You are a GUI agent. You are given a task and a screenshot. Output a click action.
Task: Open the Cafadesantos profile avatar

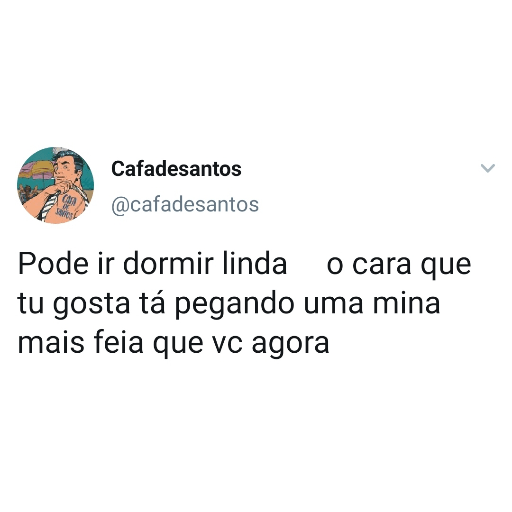click(55, 185)
